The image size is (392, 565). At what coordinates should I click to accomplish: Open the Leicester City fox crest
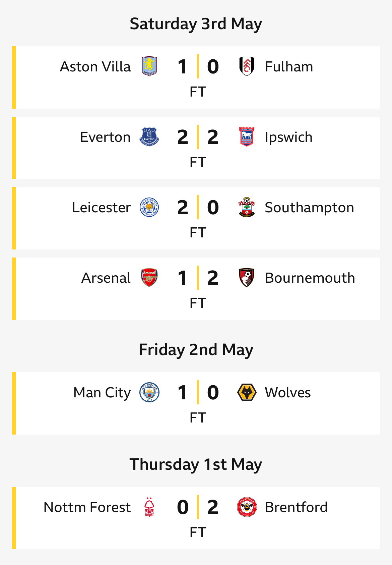149,207
